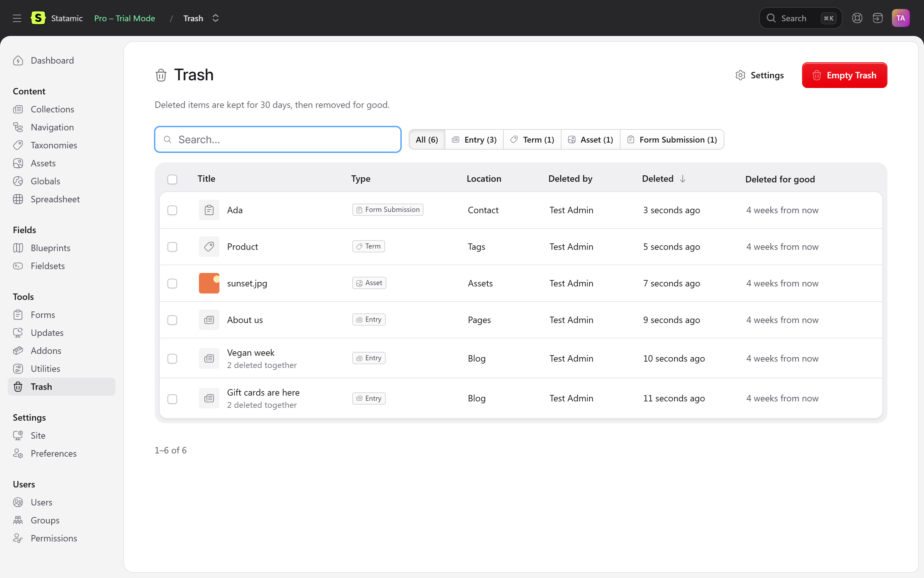Click the Assets icon in sidebar
Viewport: 924px width, 578px height.
tap(18, 163)
